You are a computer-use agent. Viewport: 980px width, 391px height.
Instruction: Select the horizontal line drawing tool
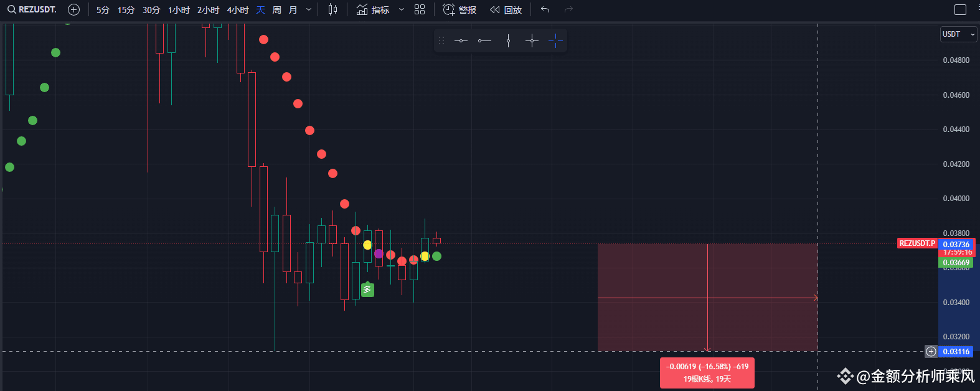[x=461, y=40]
